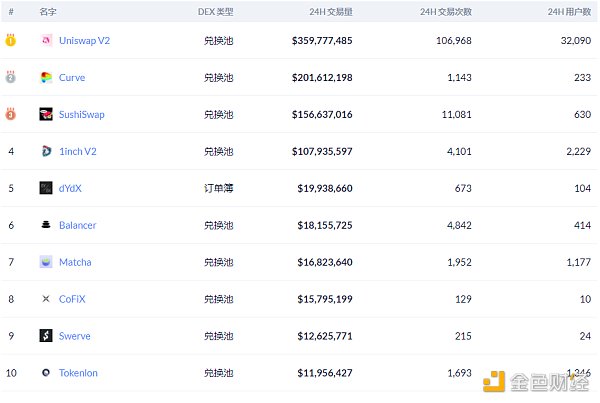Click the 订单簿 type cell for dYdX

(218, 188)
